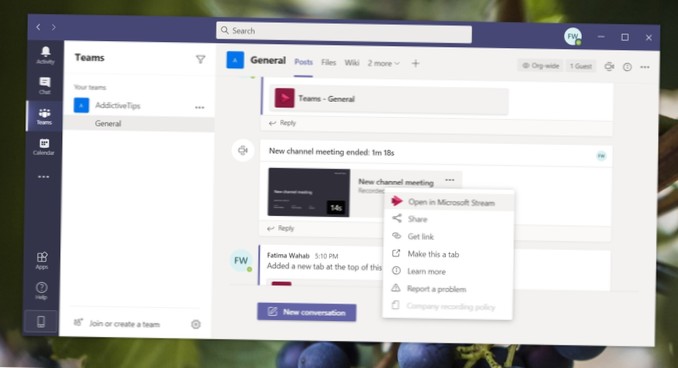The image size is (678, 368).
Task: Click the FW profile avatar at top right
Action: coord(573,37)
